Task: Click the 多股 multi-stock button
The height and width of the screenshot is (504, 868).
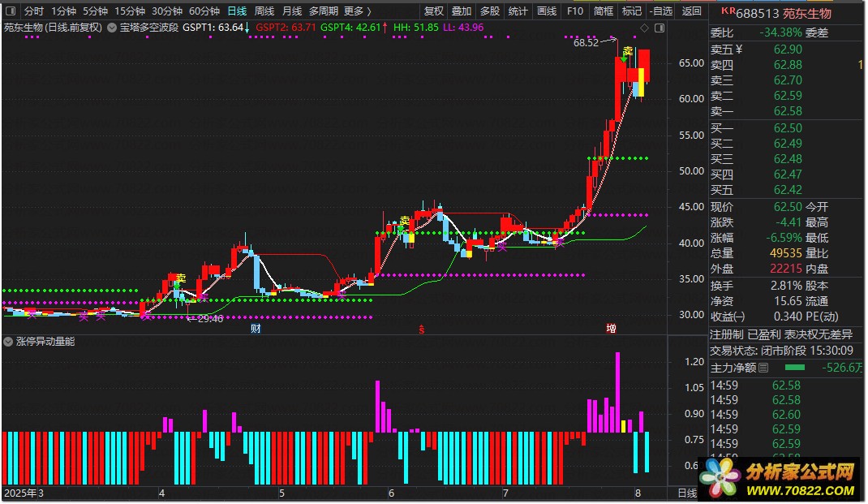Action: point(489,11)
